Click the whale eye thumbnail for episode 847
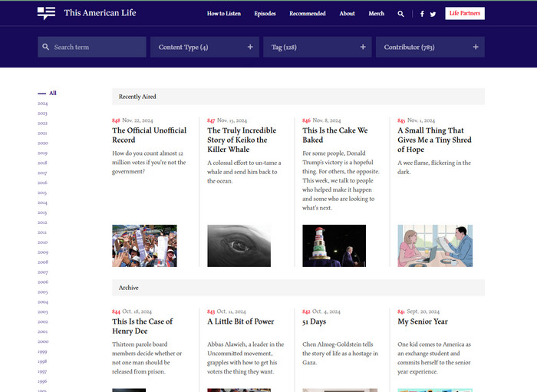Image resolution: width=537 pixels, height=392 pixels. click(239, 245)
